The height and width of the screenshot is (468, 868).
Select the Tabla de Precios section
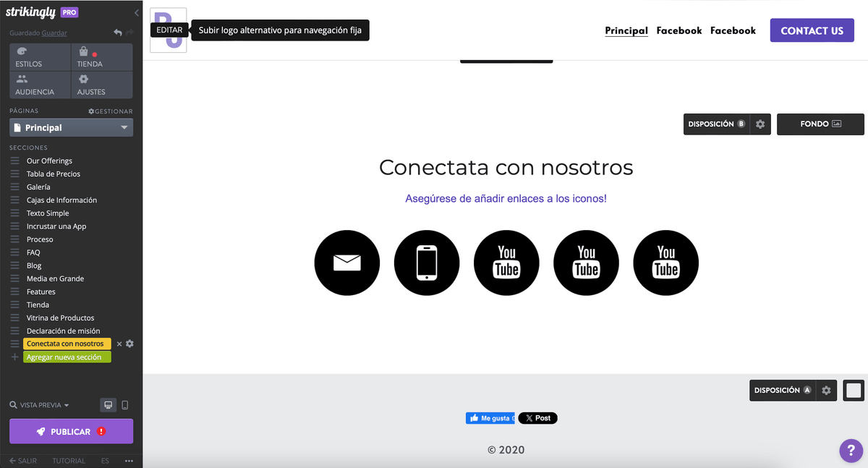click(x=54, y=174)
